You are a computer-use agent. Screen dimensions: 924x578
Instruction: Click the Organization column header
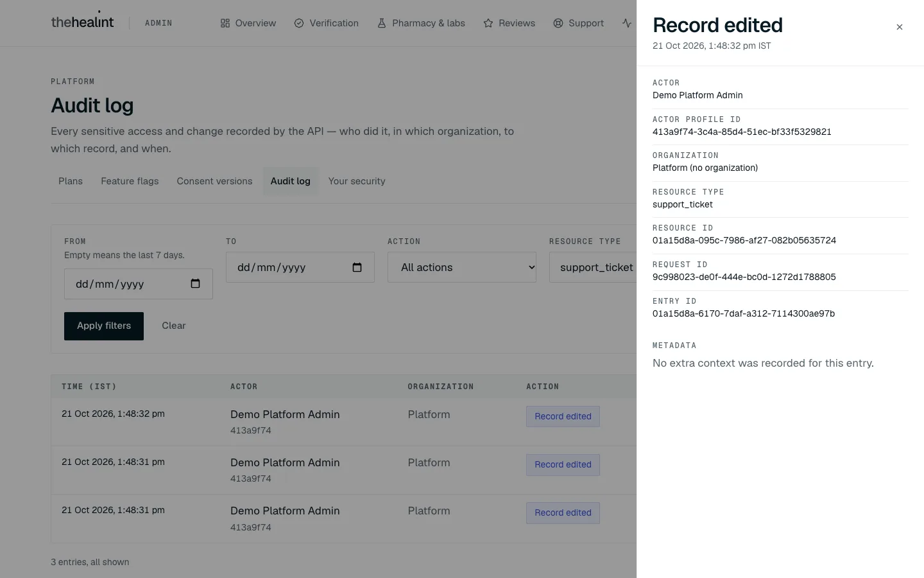(x=441, y=387)
